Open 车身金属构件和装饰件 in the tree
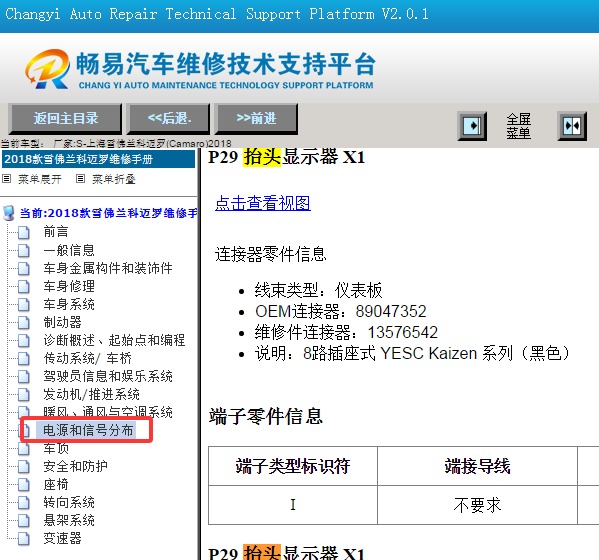Image resolution: width=599 pixels, height=560 pixels. [108, 268]
